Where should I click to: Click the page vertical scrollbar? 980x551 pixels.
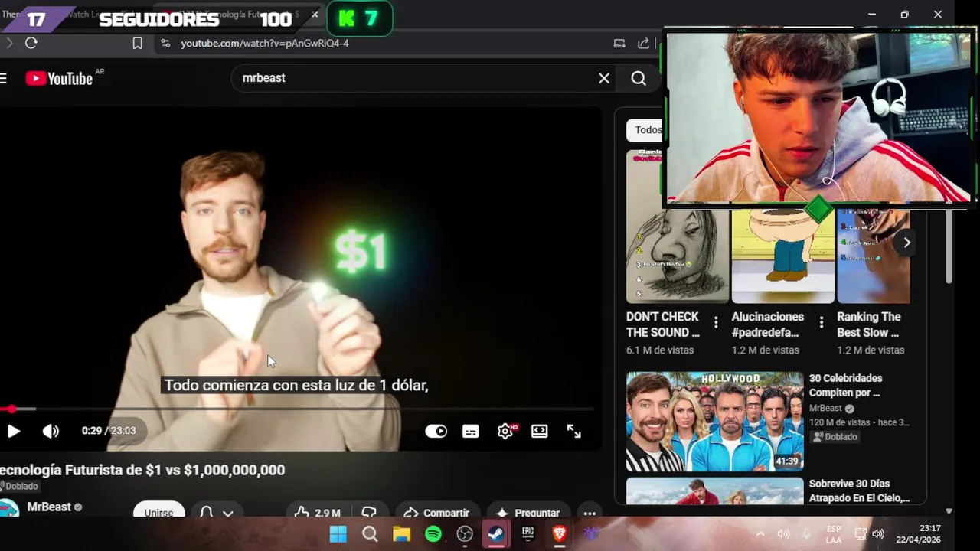tap(949, 245)
